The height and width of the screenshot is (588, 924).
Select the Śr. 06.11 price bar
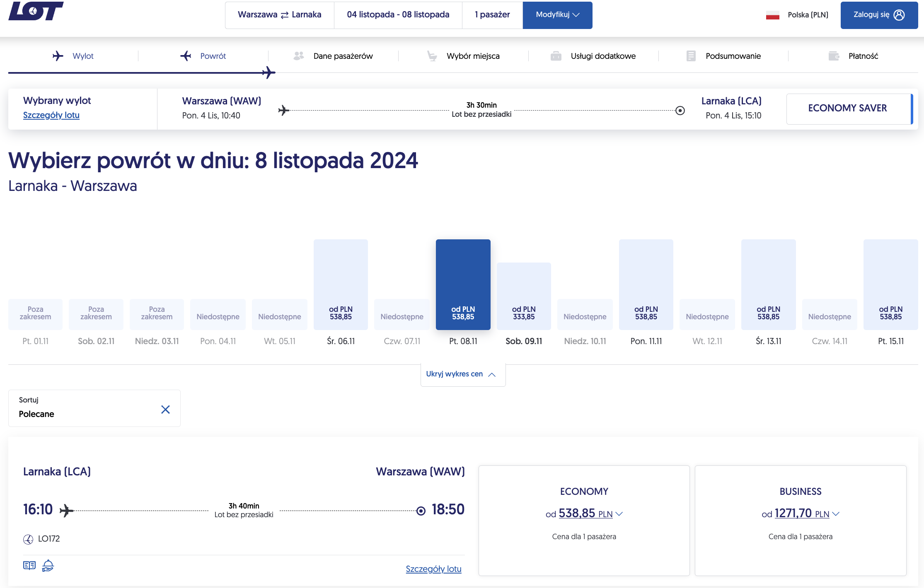(x=341, y=284)
